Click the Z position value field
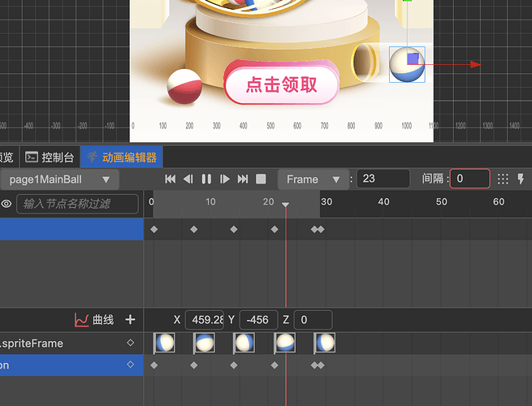Image resolution: width=532 pixels, height=406 pixels. click(313, 320)
